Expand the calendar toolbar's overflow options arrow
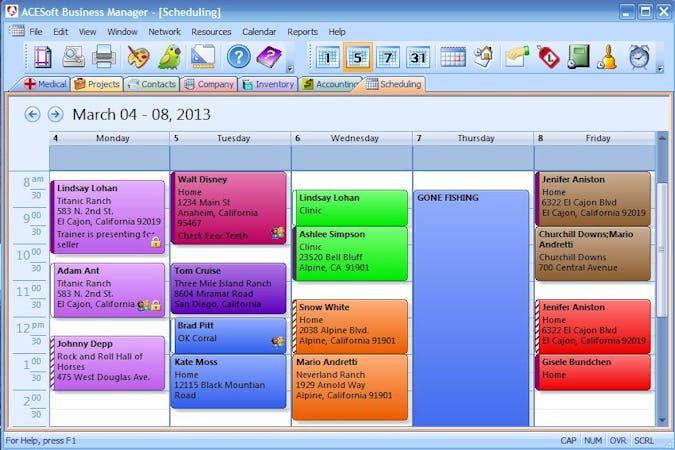Image resolution: width=675 pixels, height=450 pixels. point(660,68)
